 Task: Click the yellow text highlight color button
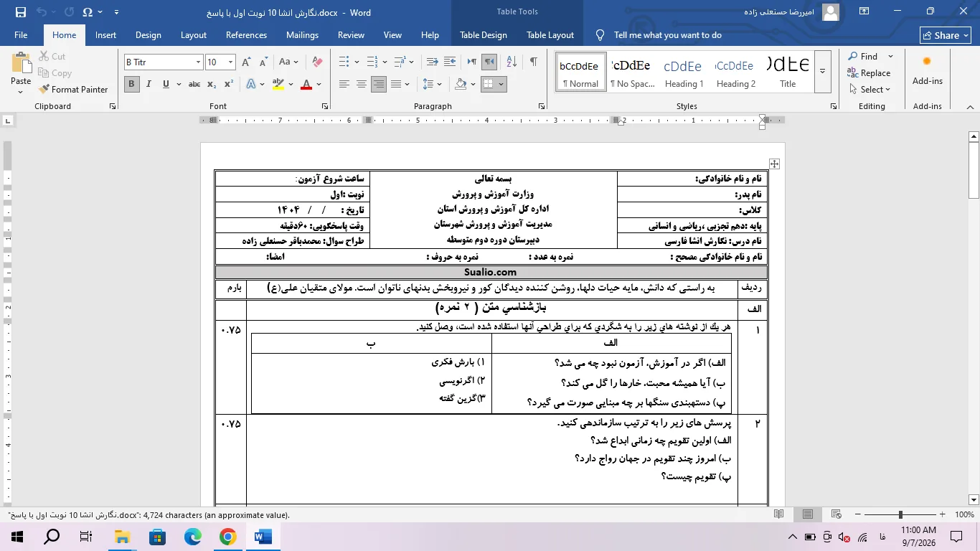(278, 84)
